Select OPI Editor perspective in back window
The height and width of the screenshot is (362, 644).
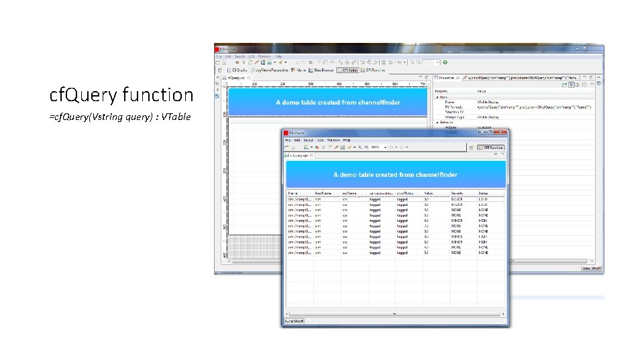347,70
